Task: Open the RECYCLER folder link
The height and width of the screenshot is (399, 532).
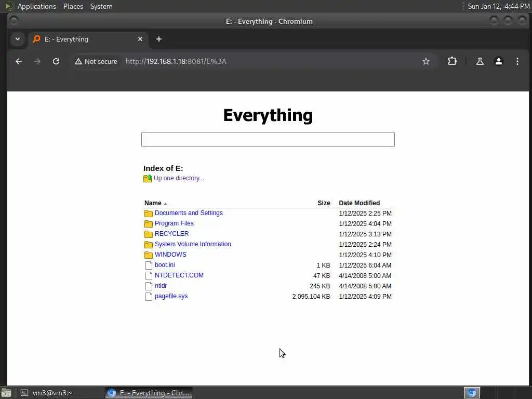Action: 171,234
